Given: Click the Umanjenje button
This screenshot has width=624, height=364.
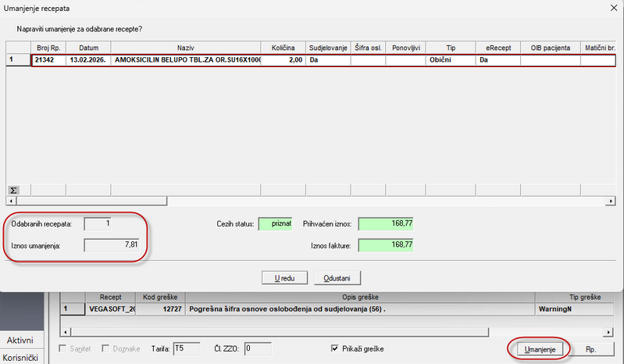Looking at the screenshot, I should coord(538,349).
